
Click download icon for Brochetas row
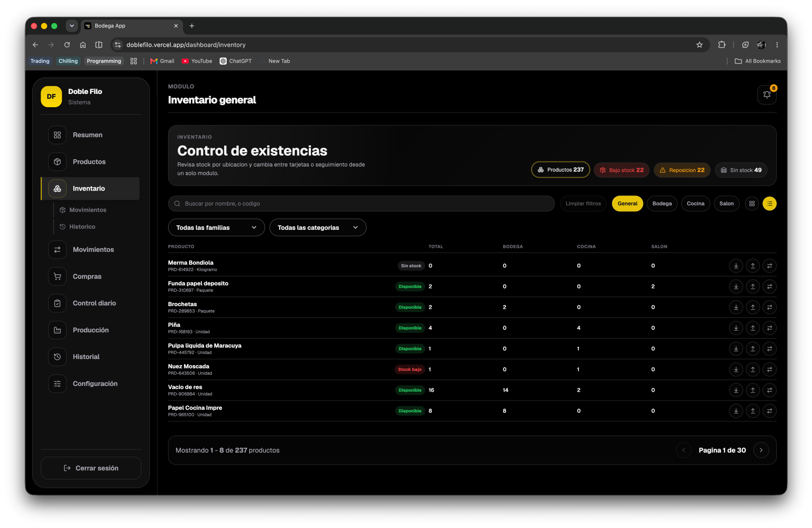tap(736, 307)
